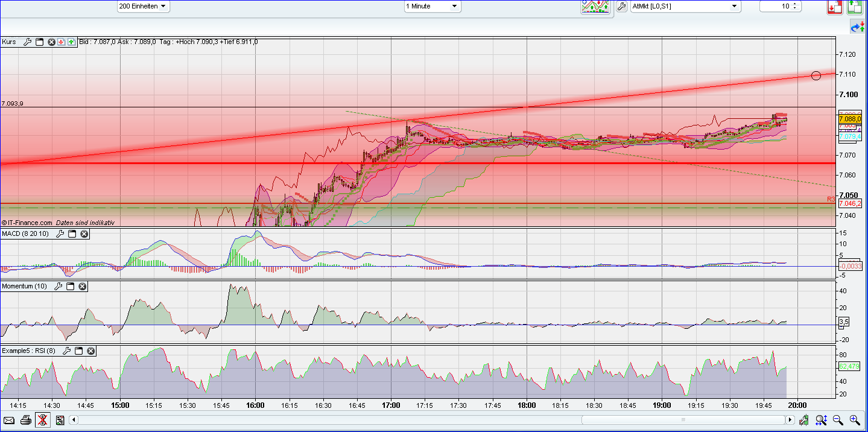Open the indicators chart icon in the toolbar
The image size is (868, 432).
595,6
